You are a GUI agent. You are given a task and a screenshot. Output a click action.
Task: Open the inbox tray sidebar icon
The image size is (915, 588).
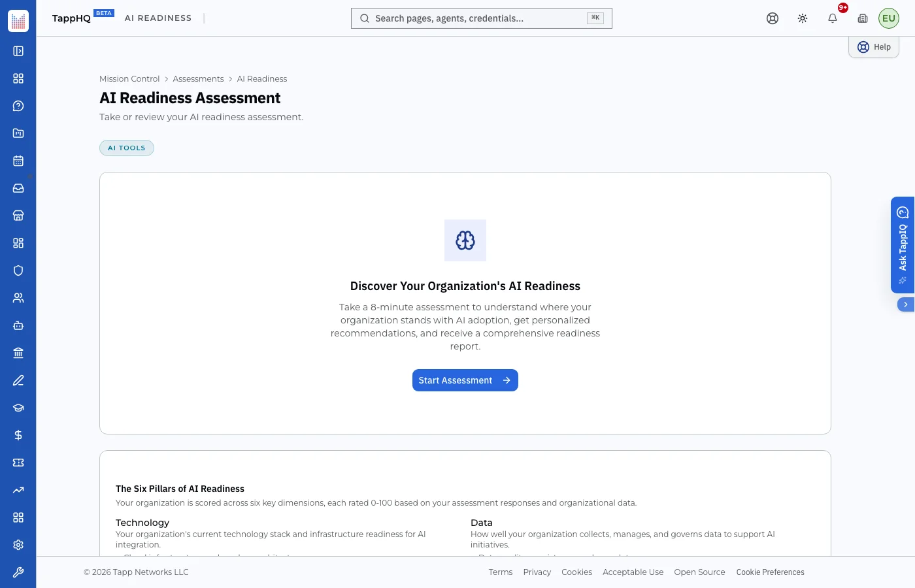tap(18, 188)
